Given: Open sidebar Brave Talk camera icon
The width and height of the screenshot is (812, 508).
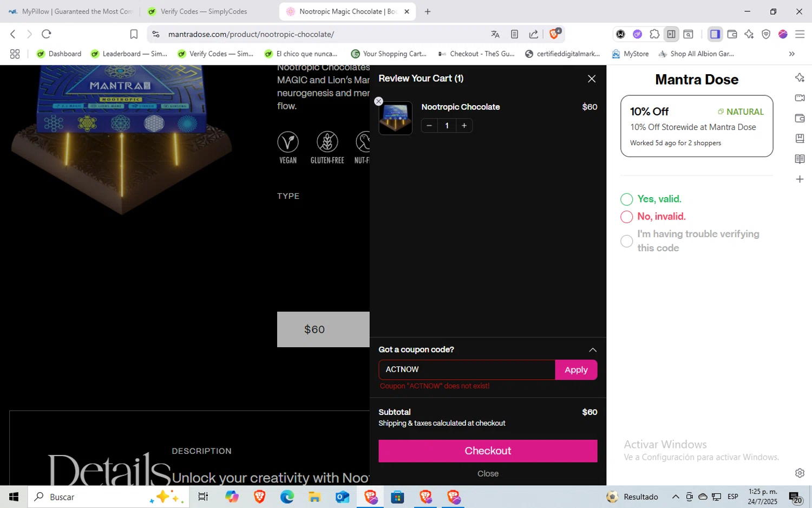Looking at the screenshot, I should point(800,98).
